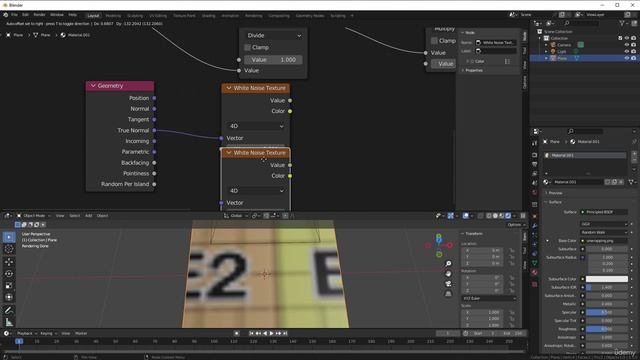Toggle visibility eye for Camera in outliner
This screenshot has width=640, height=360.
(x=627, y=45)
